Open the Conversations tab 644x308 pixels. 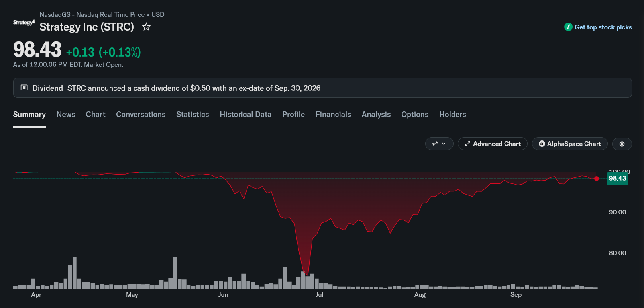point(141,115)
